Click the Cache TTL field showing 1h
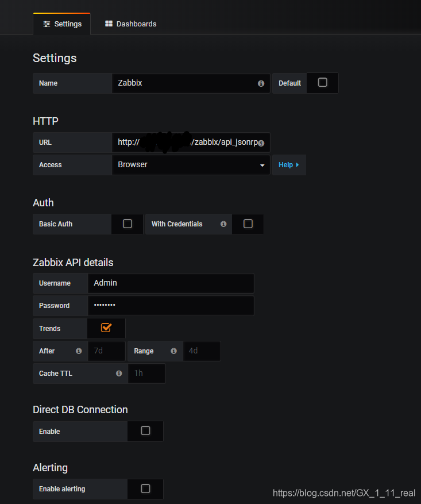 click(147, 374)
